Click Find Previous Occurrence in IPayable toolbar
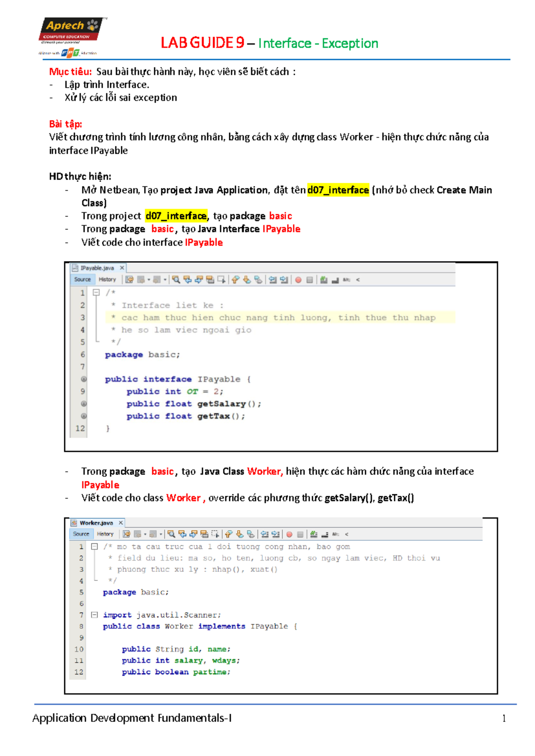 pyautogui.click(x=188, y=279)
